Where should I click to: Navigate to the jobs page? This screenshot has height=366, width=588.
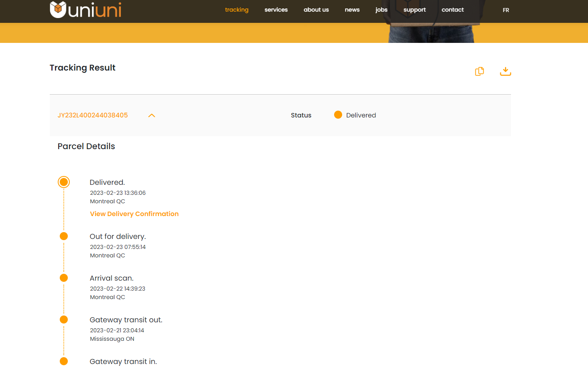pos(381,10)
